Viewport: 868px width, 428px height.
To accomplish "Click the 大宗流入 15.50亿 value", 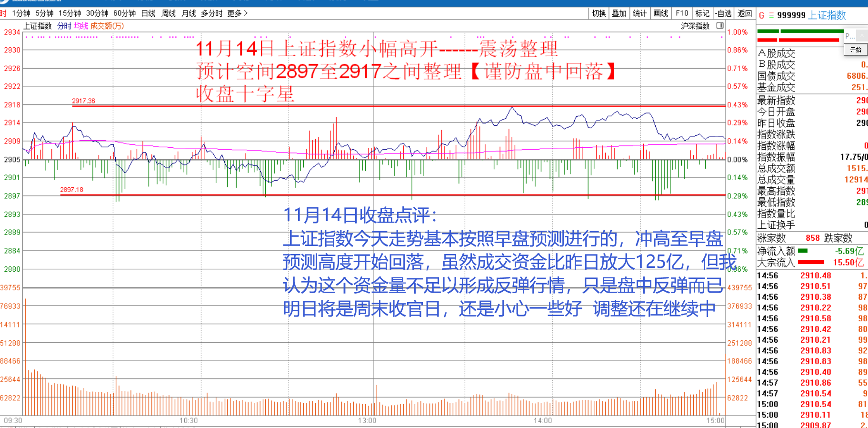I will click(848, 263).
